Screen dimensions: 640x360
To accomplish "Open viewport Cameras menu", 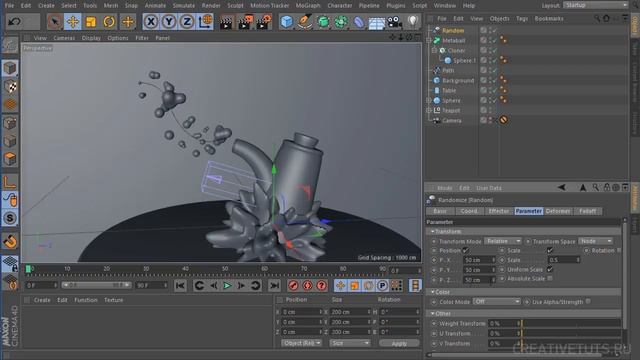I will (64, 38).
